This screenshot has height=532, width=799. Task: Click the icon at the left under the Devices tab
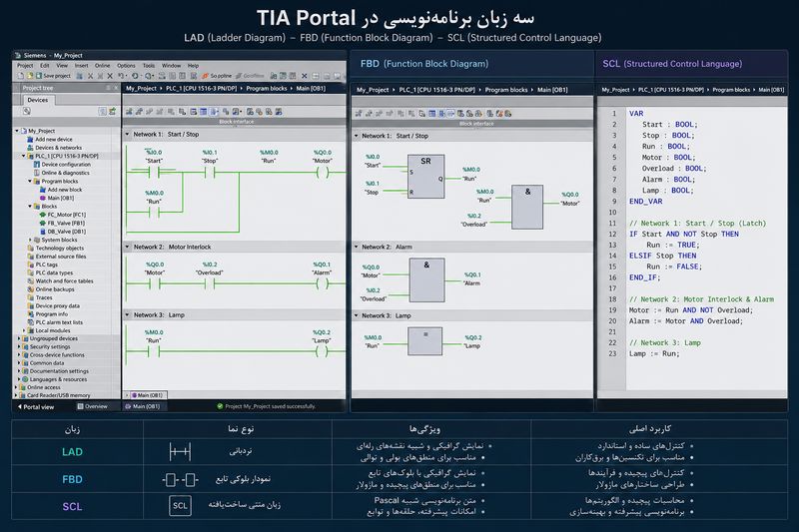point(27,111)
